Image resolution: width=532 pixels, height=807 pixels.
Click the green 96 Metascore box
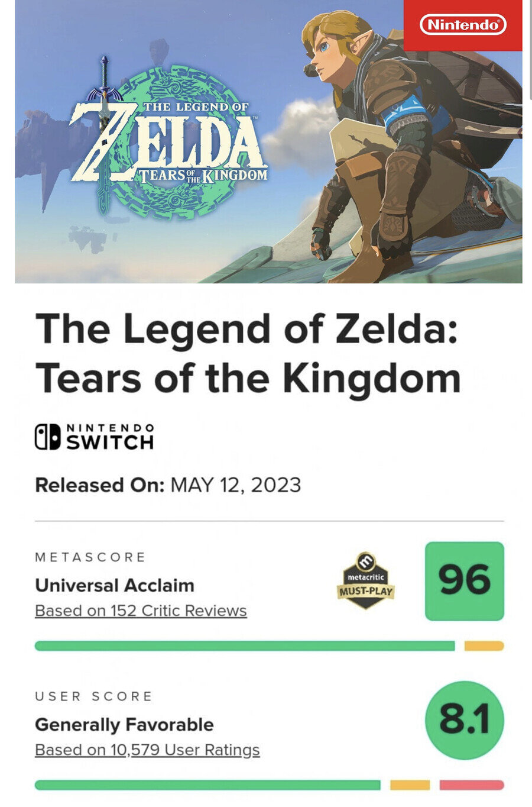[x=465, y=581]
